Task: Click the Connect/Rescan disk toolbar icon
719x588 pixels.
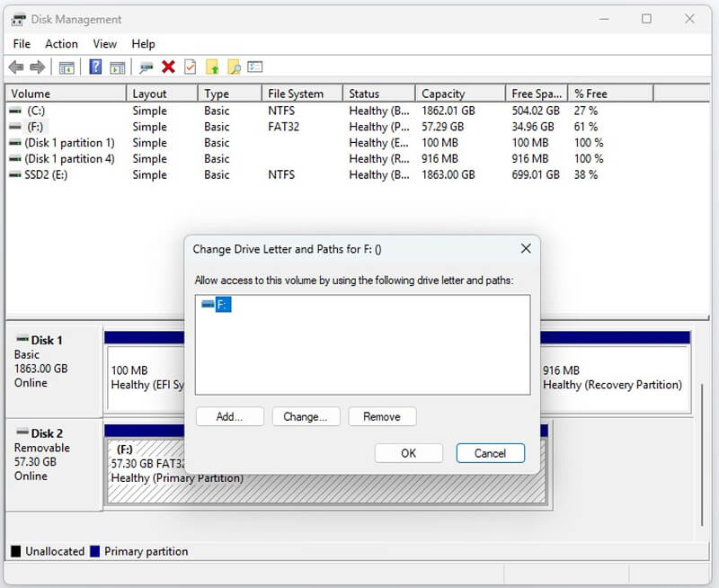Action: [146, 68]
